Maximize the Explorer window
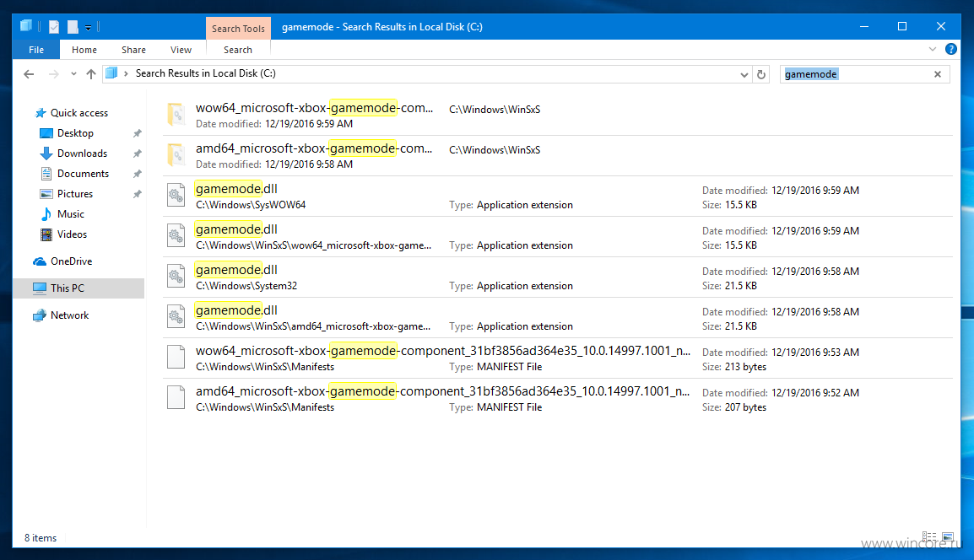This screenshot has width=974, height=560. click(x=902, y=26)
